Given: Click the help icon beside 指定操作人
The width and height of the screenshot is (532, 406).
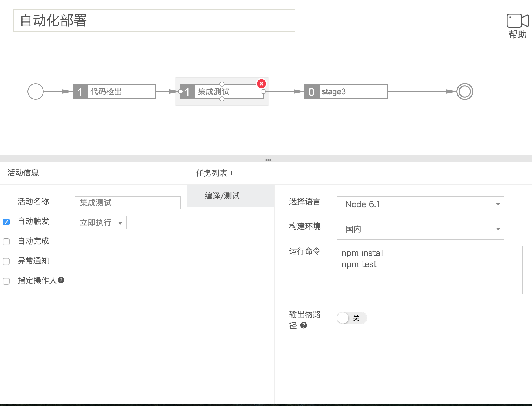Looking at the screenshot, I should coord(61,280).
